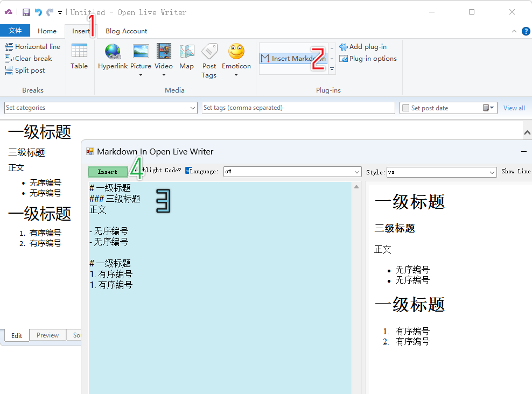This screenshot has width=532, height=394.
Task: Toggle the Set post date checkbox
Action: pyautogui.click(x=405, y=108)
